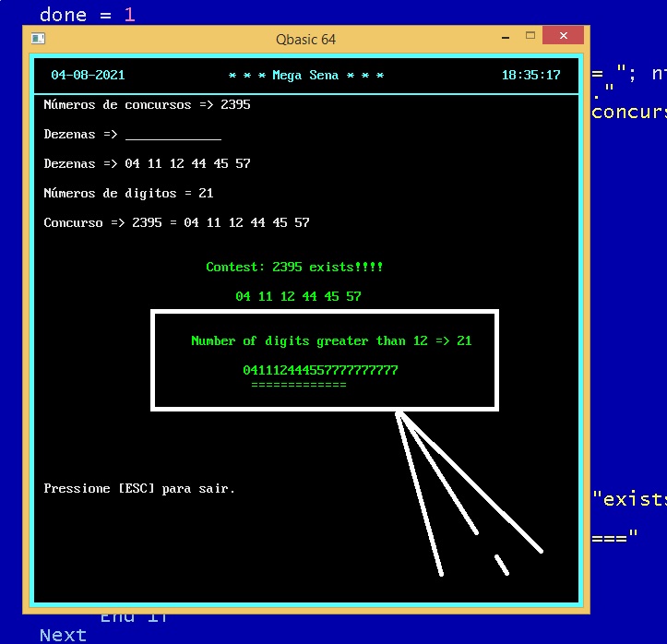Click the Qbasic 64 window system icon

[x=38, y=39]
